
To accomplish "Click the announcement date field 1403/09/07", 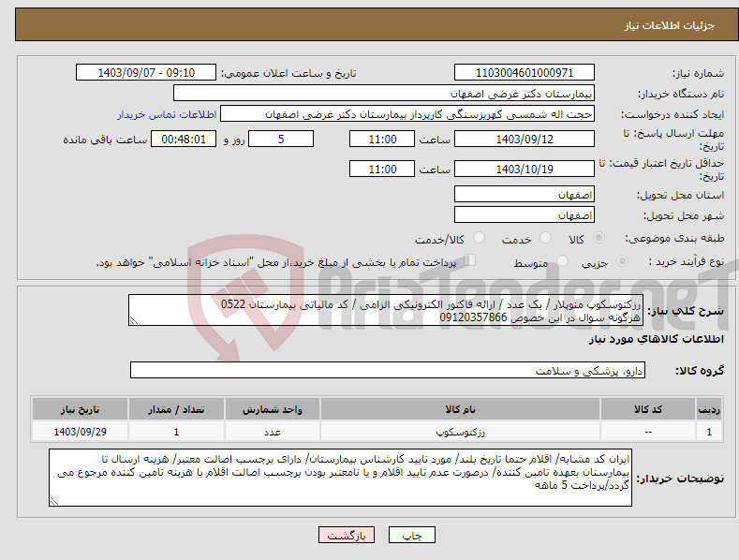I will (146, 73).
